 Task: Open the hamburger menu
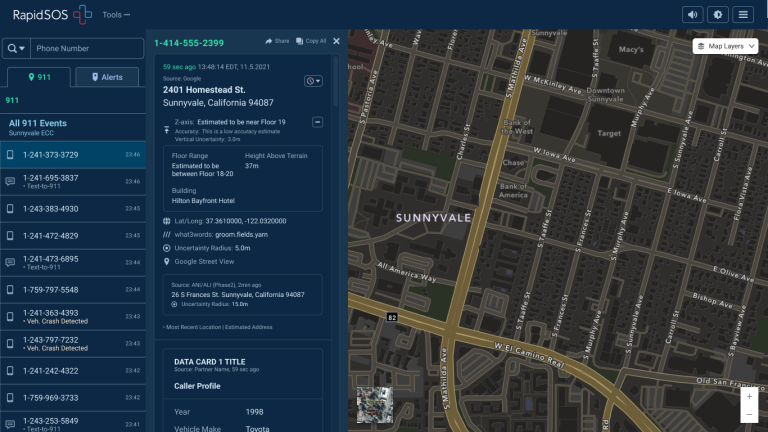click(x=743, y=15)
